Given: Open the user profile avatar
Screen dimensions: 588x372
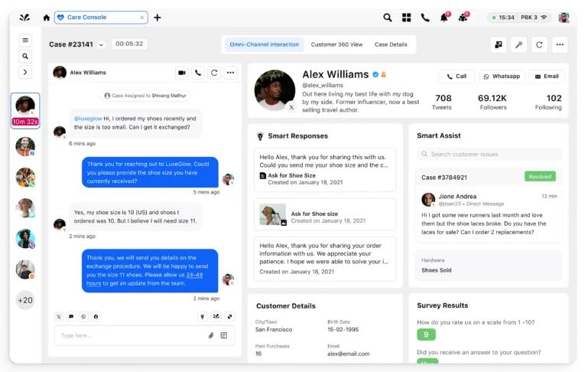Looking at the screenshot, I should (x=564, y=18).
